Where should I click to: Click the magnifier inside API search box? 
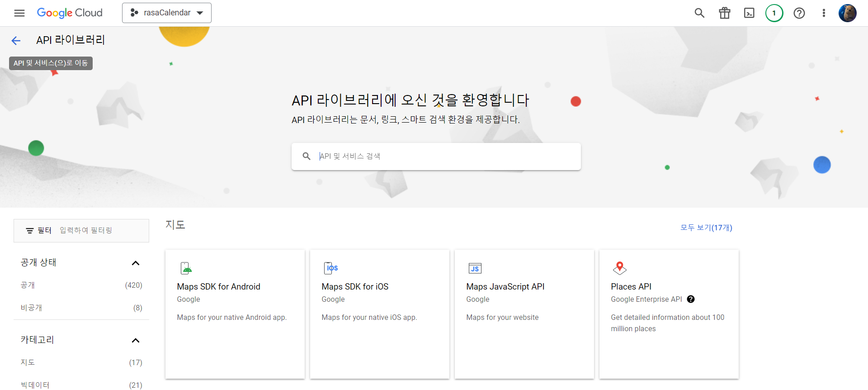[307, 156]
